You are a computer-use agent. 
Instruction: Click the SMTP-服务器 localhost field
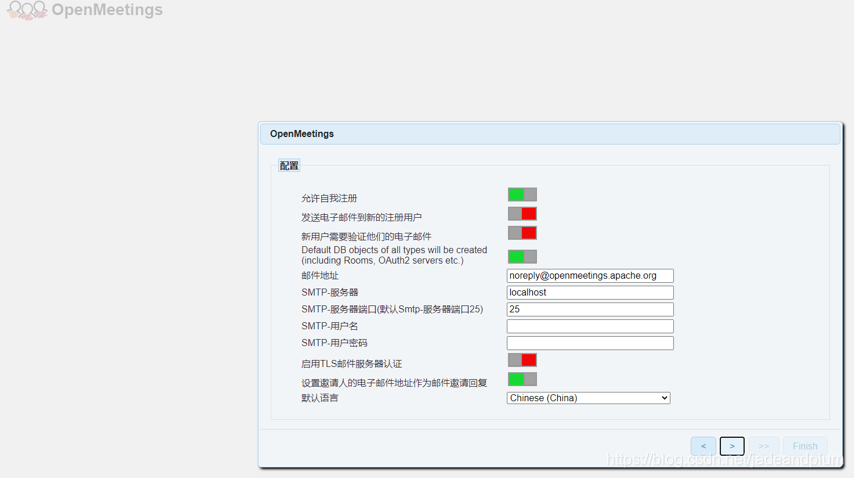[590, 292]
